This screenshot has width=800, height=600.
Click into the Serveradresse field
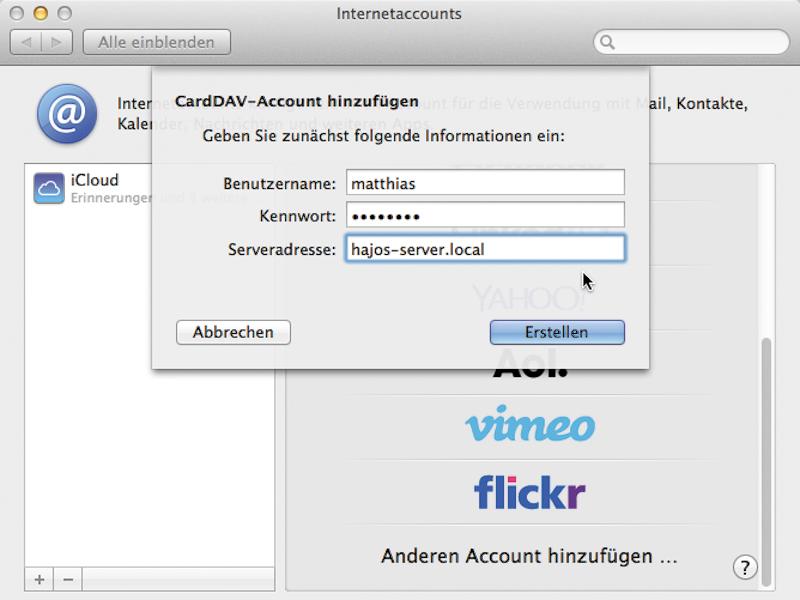[485, 248]
